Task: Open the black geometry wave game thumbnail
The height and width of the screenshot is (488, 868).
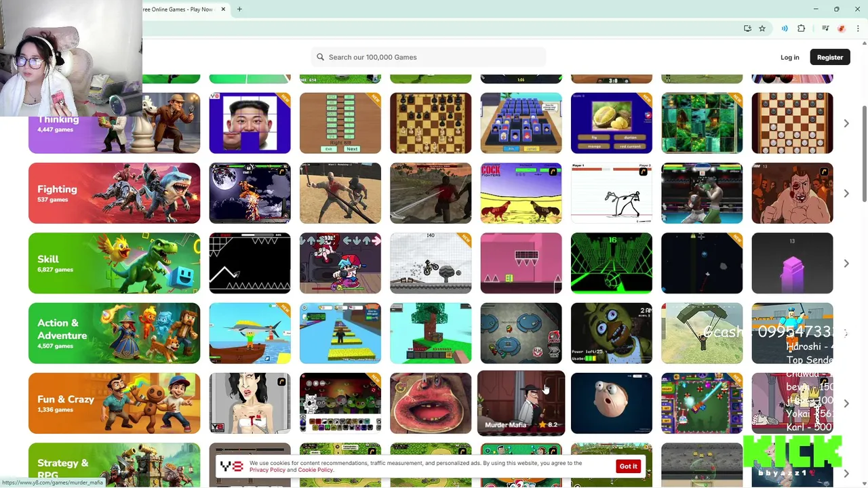Action: point(250,263)
